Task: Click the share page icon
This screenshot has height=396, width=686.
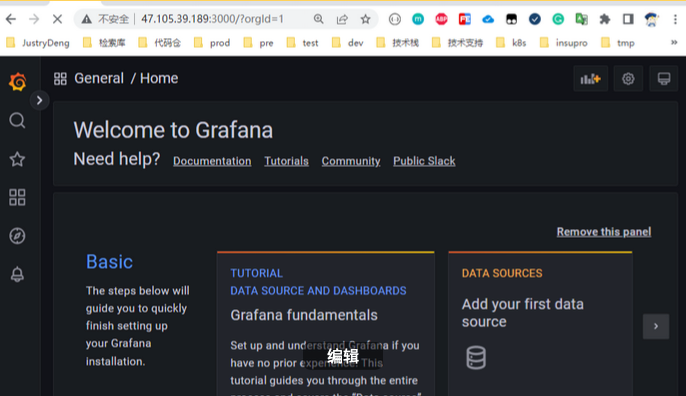Action: pos(342,19)
